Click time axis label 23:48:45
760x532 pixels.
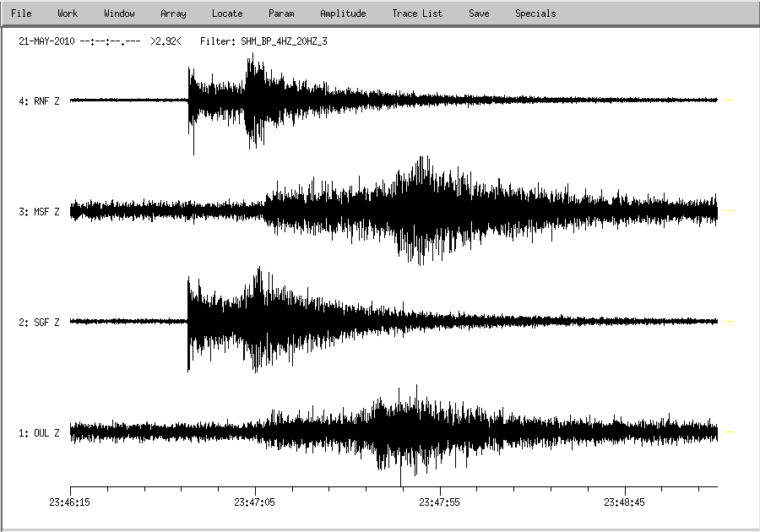(x=624, y=502)
